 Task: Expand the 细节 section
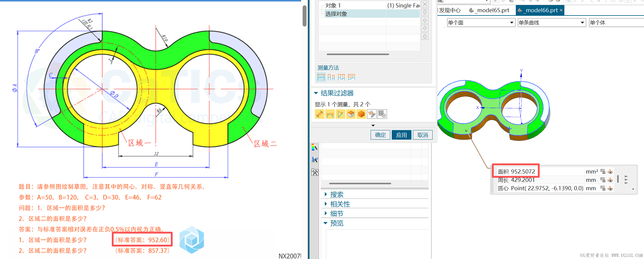click(326, 213)
